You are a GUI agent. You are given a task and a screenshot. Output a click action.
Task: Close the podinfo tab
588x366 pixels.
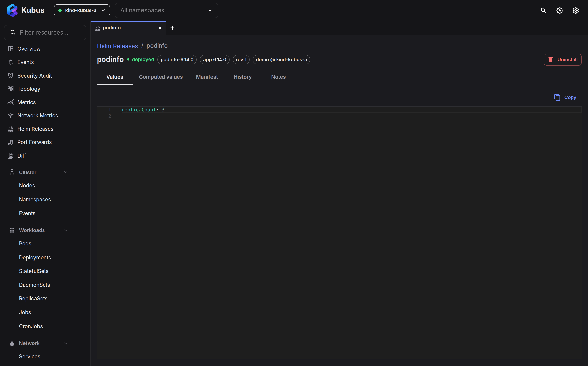click(160, 28)
